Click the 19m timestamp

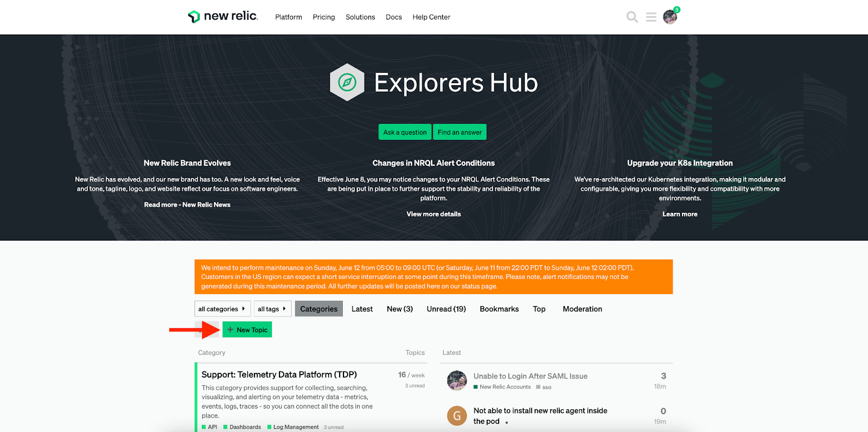point(660,422)
